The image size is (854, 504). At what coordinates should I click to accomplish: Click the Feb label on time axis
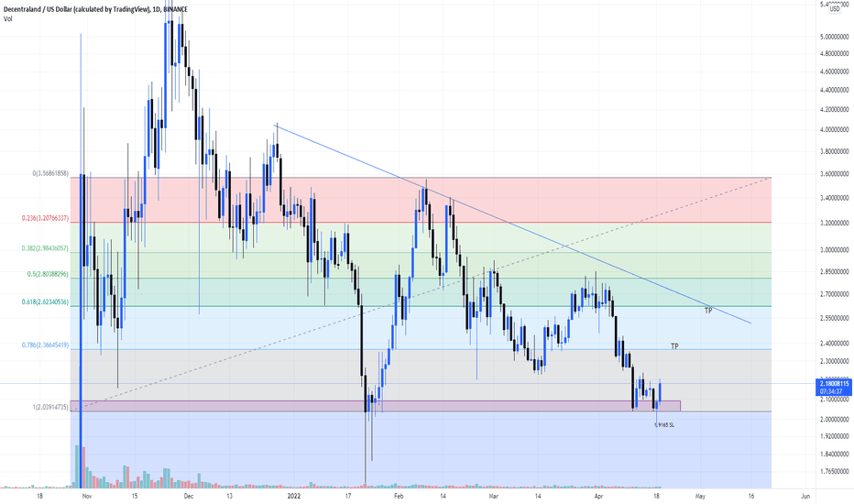399,497
